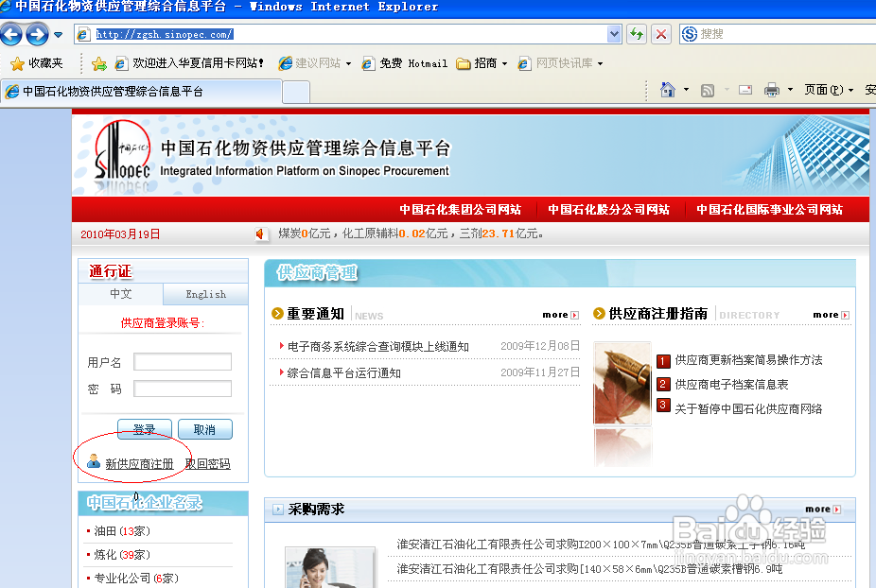Open the 收藏夹 favorites star button
The height and width of the screenshot is (588, 876).
point(37,63)
